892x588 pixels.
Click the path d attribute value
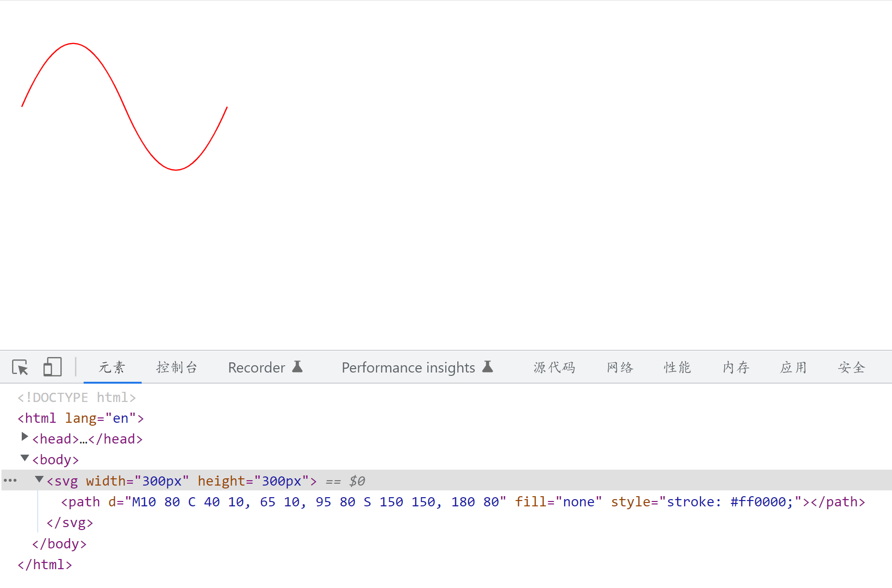point(315,502)
